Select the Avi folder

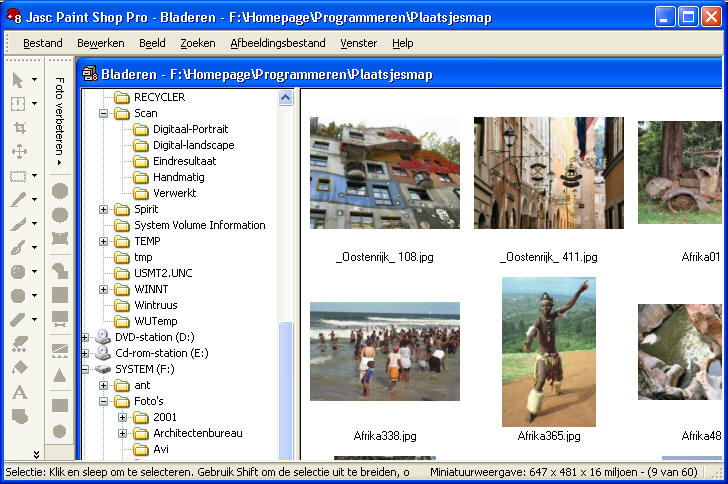(x=161, y=449)
